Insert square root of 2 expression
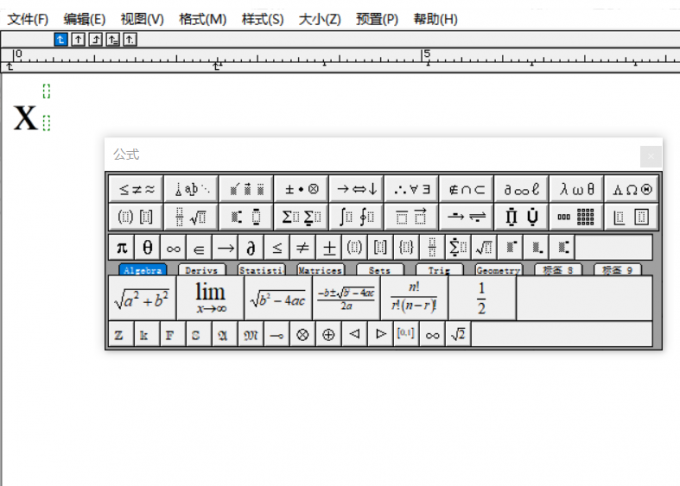This screenshot has height=486, width=680. pyautogui.click(x=458, y=334)
